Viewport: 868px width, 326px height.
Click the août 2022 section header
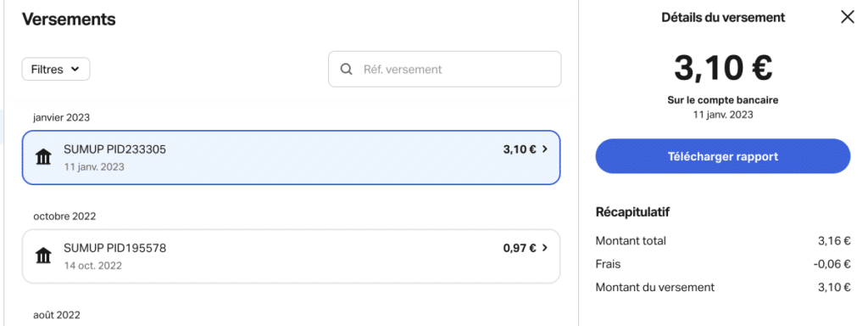coord(57,315)
